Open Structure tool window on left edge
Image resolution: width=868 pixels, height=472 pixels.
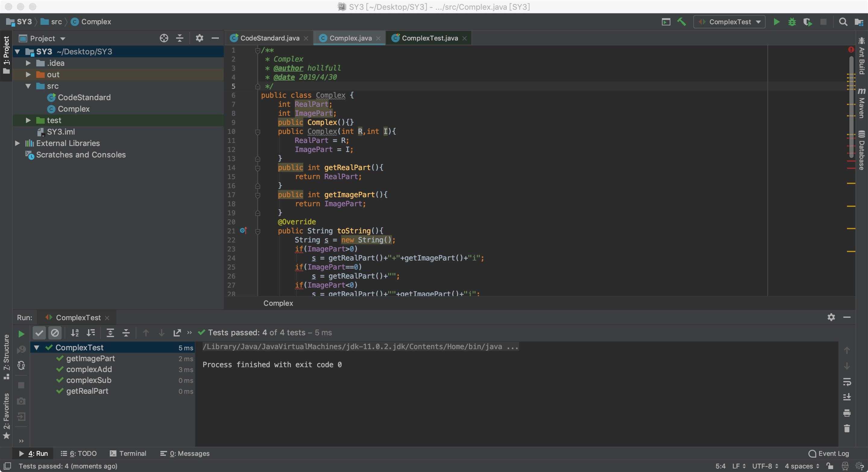click(x=6, y=357)
